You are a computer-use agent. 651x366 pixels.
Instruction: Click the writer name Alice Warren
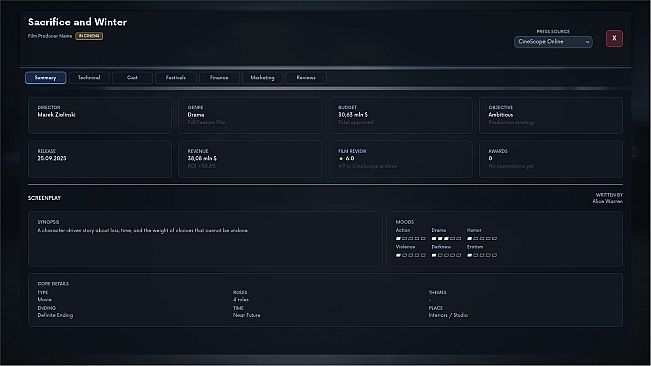coord(607,201)
